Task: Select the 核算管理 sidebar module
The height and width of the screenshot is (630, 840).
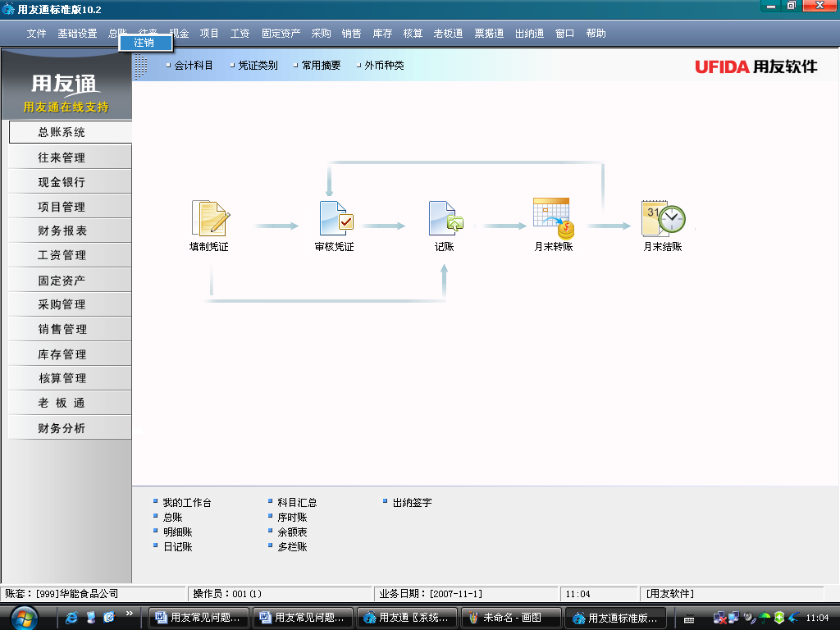Action: 71,379
